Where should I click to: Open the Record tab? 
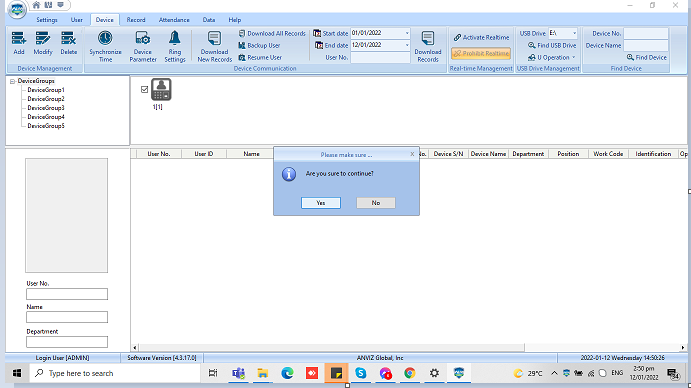[136, 20]
